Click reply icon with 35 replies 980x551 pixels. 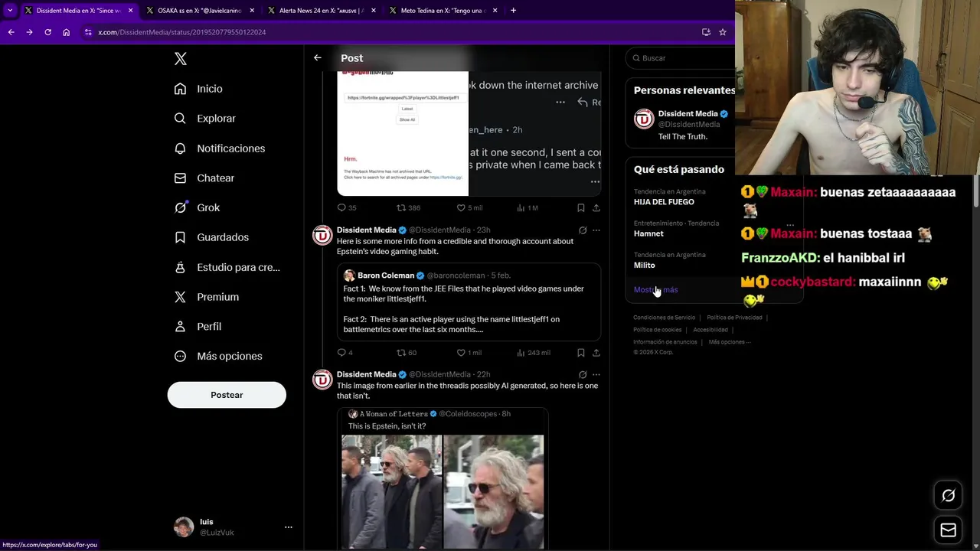(x=341, y=207)
